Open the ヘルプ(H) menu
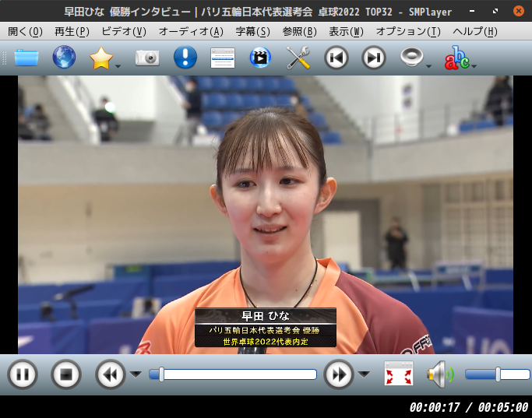This screenshot has width=532, height=418. pos(475,32)
